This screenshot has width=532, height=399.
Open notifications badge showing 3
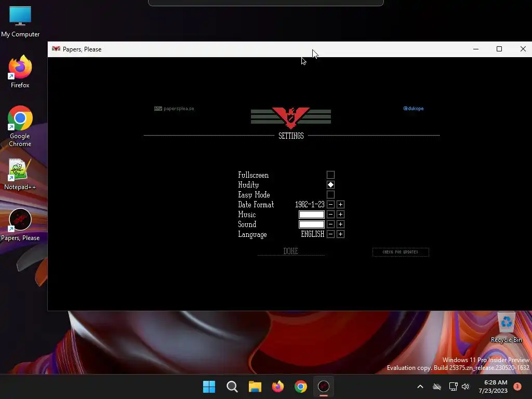click(517, 387)
